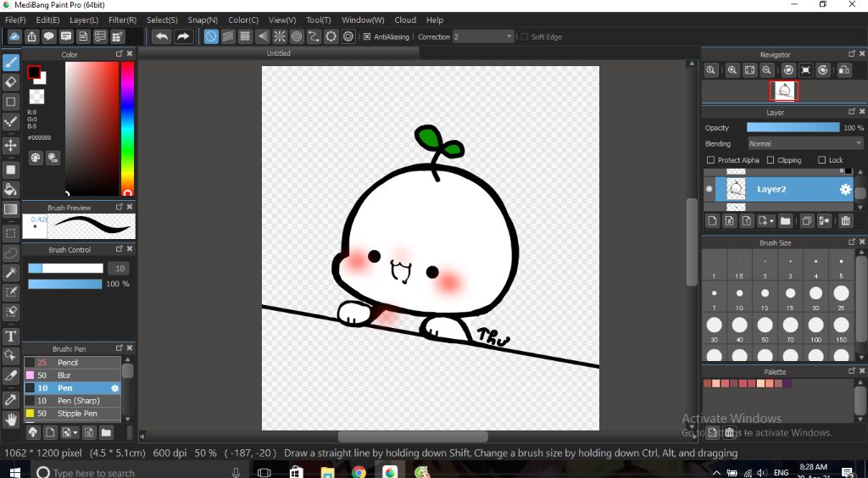The width and height of the screenshot is (868, 478).
Task: Select the Dot tool below the shape tool
Action: coord(10,122)
